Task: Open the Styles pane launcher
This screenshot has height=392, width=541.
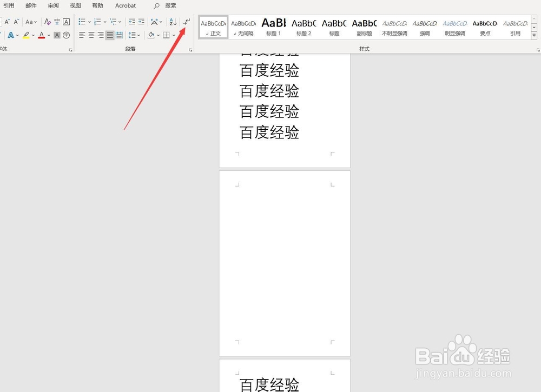Action: click(x=538, y=50)
